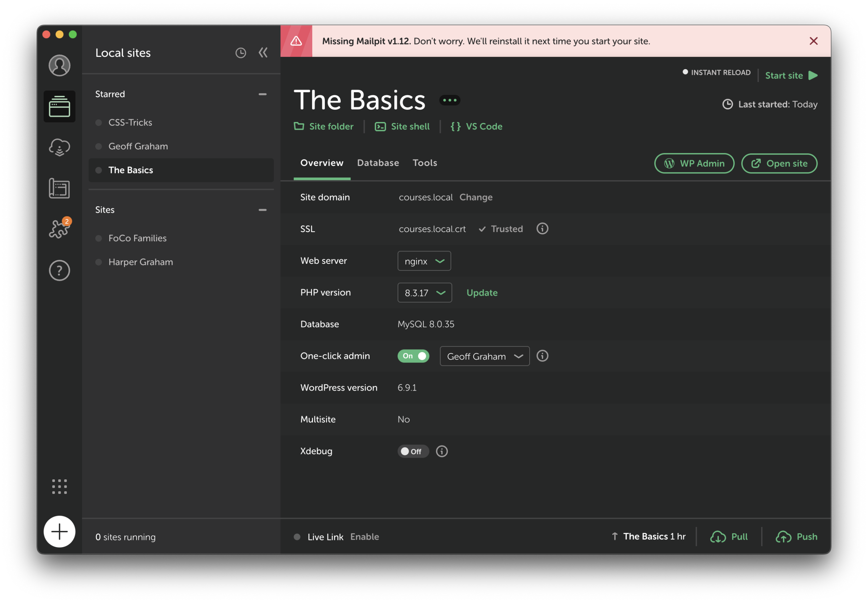Toggle One-click admin switch off
This screenshot has height=603, width=868.
pyautogui.click(x=413, y=356)
